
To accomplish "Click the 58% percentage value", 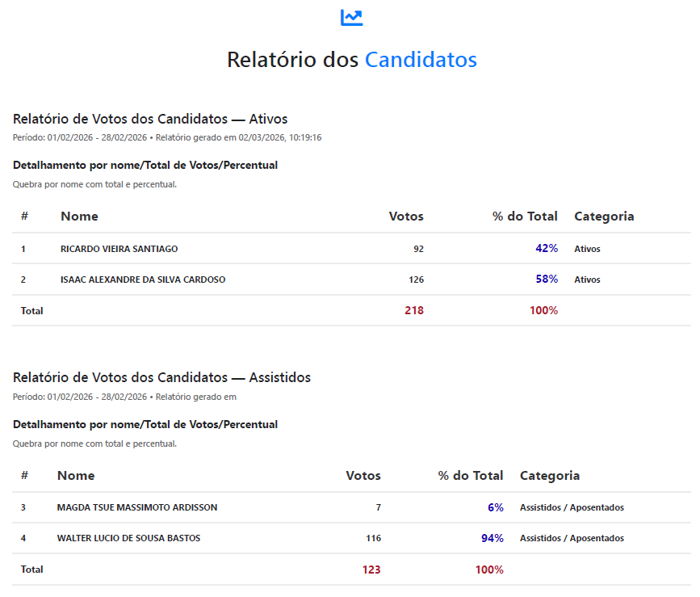I will 547,280.
